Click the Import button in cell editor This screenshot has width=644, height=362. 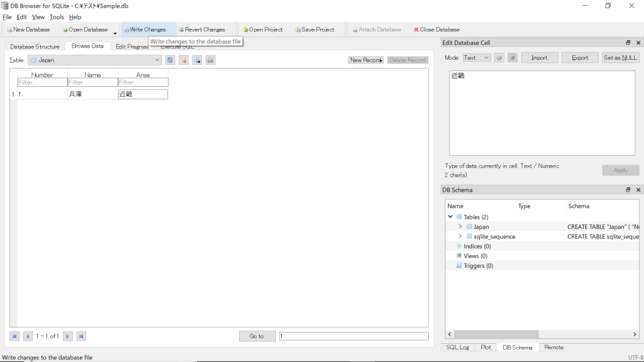point(539,58)
